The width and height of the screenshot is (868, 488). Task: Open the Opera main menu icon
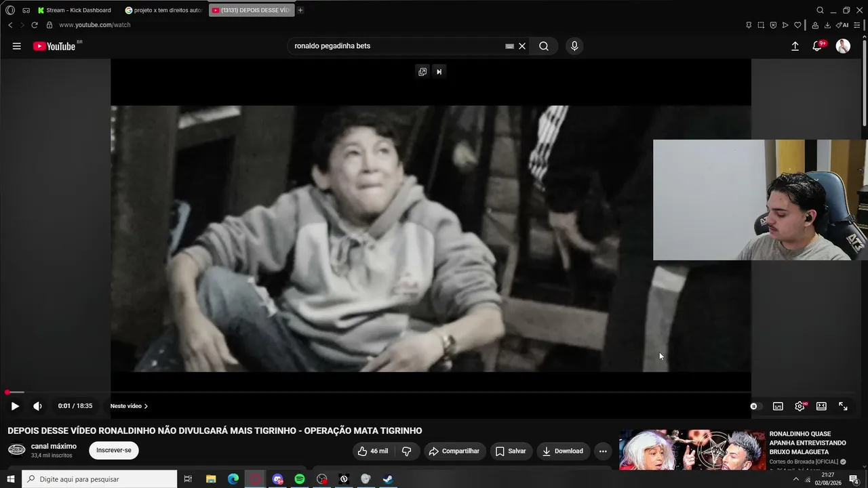(x=9, y=10)
